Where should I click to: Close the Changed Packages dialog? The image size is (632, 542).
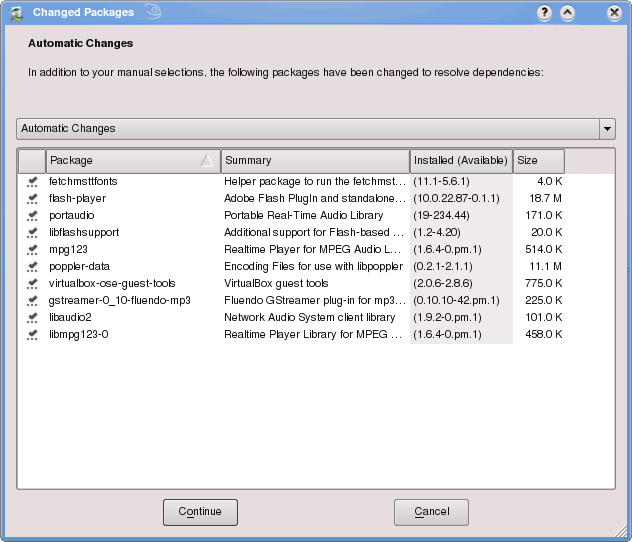click(614, 13)
